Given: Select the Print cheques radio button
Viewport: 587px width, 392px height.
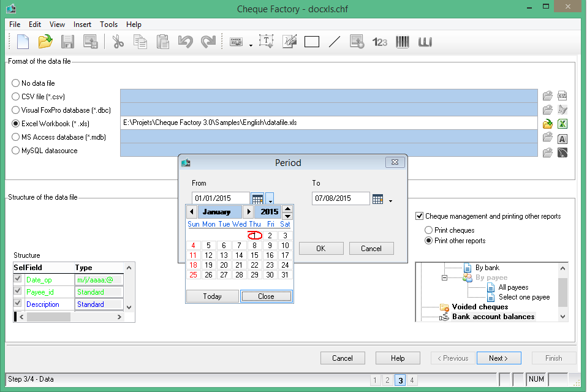Looking at the screenshot, I should [x=429, y=230].
